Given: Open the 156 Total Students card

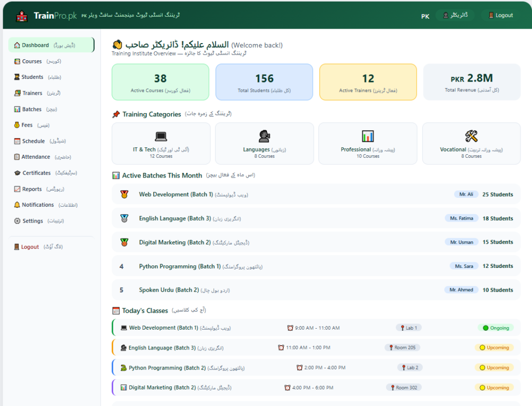Looking at the screenshot, I should [x=264, y=82].
